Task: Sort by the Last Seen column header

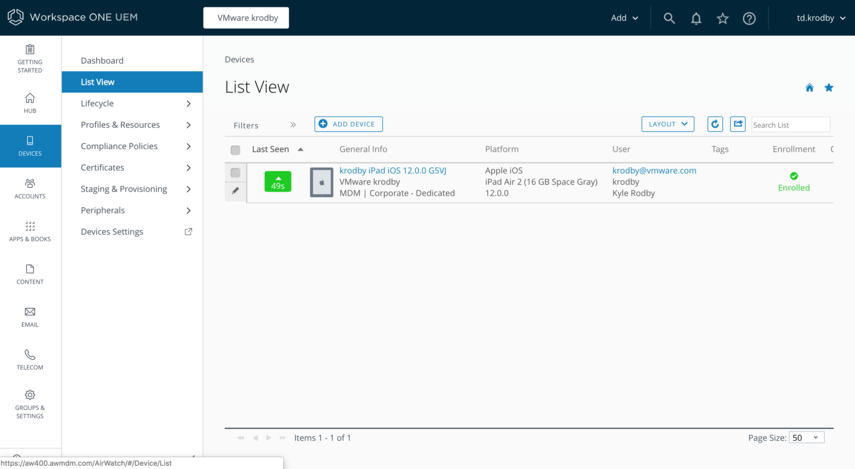Action: (271, 149)
